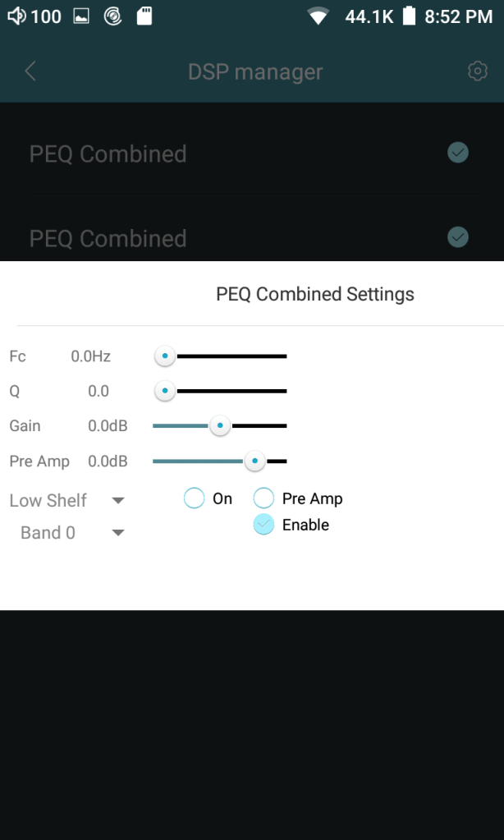Click the Gain slider handle
This screenshot has height=840, width=504.
[219, 425]
